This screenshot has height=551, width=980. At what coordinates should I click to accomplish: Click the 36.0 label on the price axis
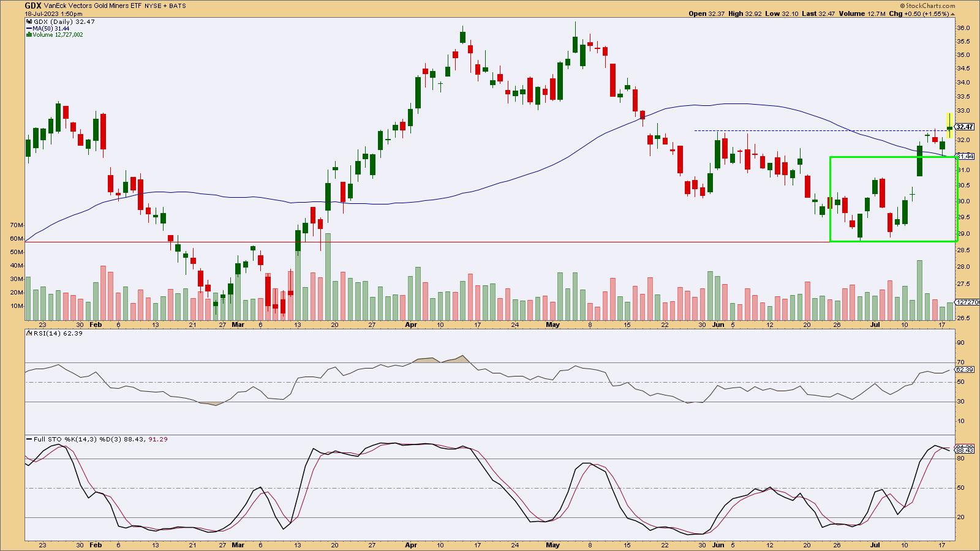coord(963,28)
